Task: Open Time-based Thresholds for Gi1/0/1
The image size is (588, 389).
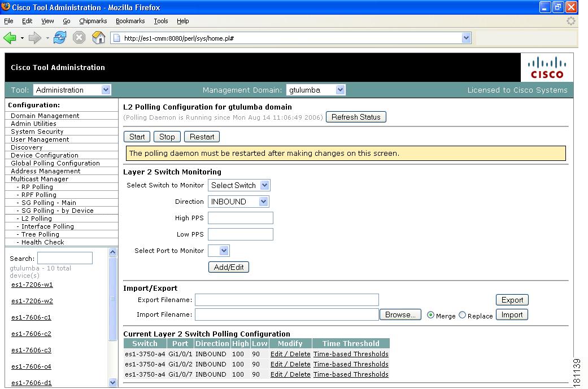Action: tap(351, 354)
